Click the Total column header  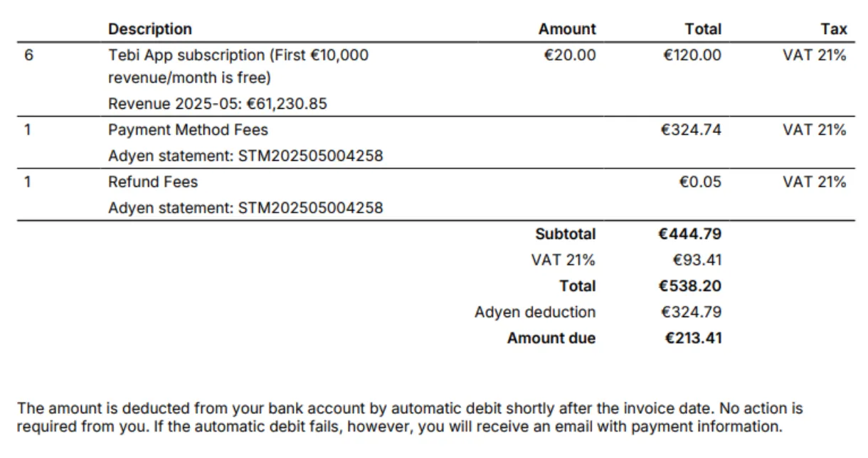click(x=703, y=29)
